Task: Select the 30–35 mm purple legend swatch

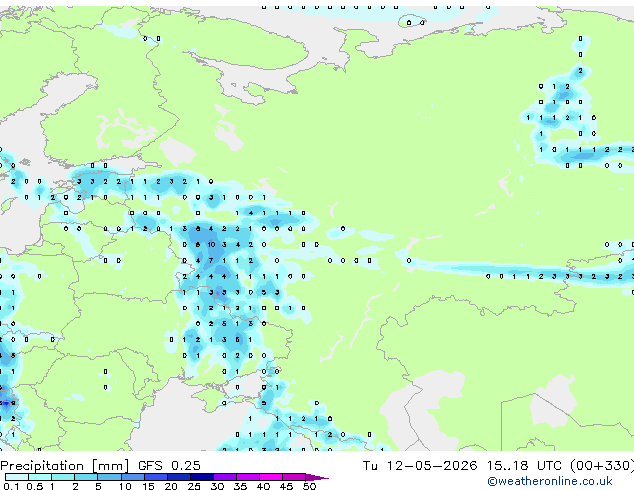Action: coord(225,477)
